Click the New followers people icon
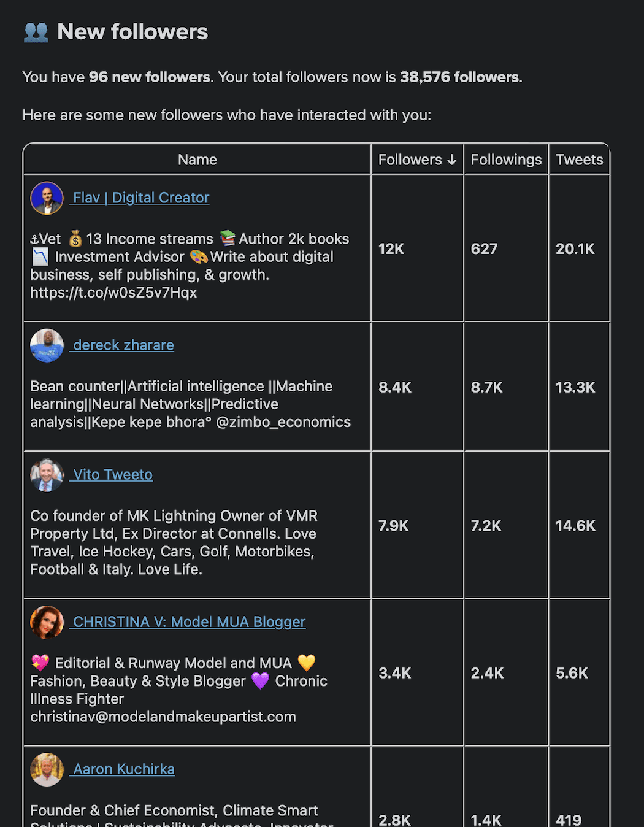 tap(36, 32)
